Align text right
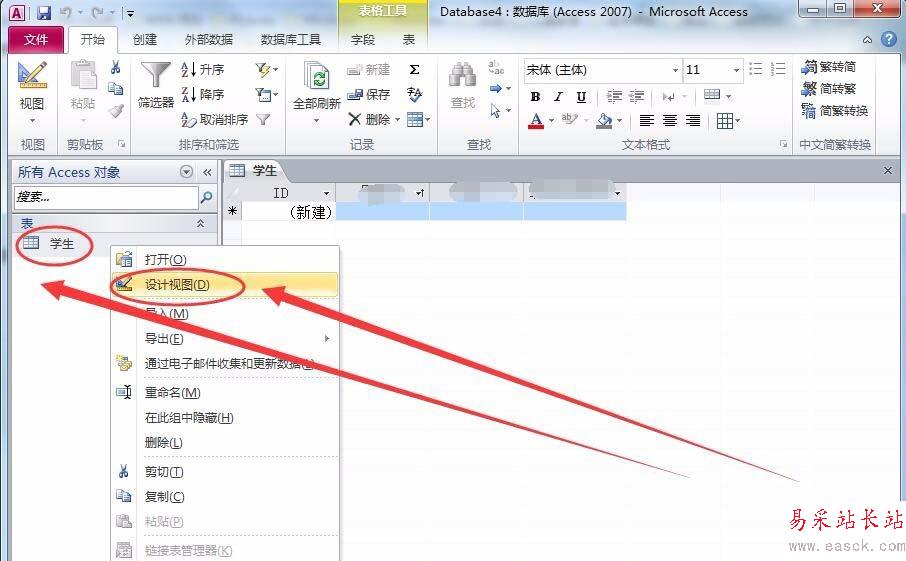The height and width of the screenshot is (561, 906). coord(693,120)
